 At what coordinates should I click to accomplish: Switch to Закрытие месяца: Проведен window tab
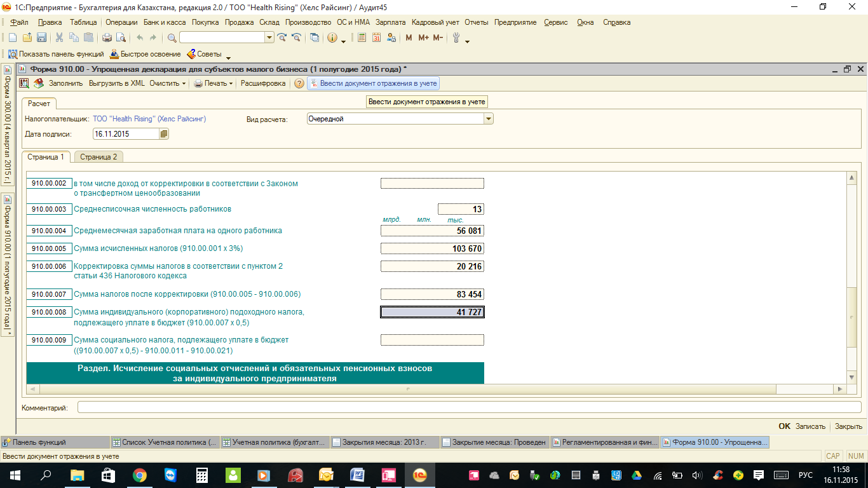coord(494,442)
